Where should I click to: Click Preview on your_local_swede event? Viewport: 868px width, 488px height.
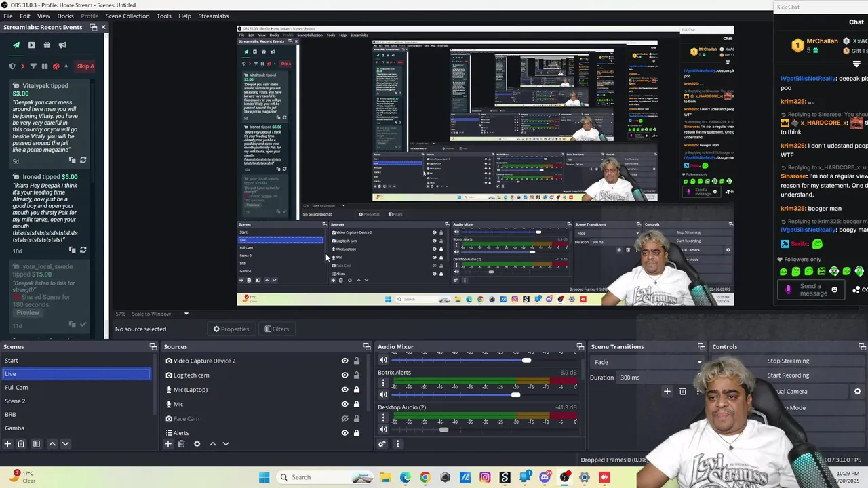pos(28,312)
